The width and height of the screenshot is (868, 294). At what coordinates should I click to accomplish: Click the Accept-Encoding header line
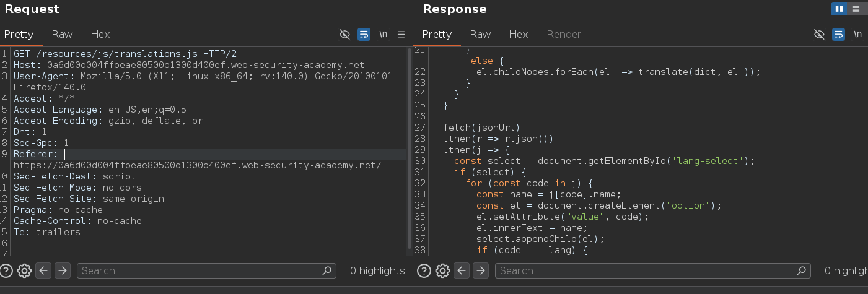pos(108,121)
